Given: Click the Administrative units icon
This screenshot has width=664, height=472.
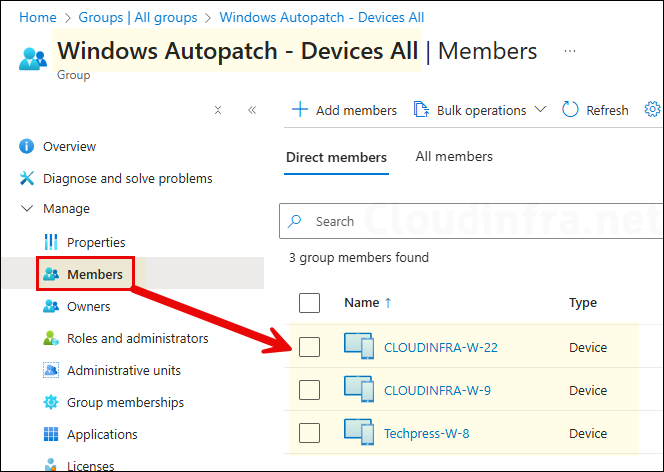Looking at the screenshot, I should tap(51, 371).
